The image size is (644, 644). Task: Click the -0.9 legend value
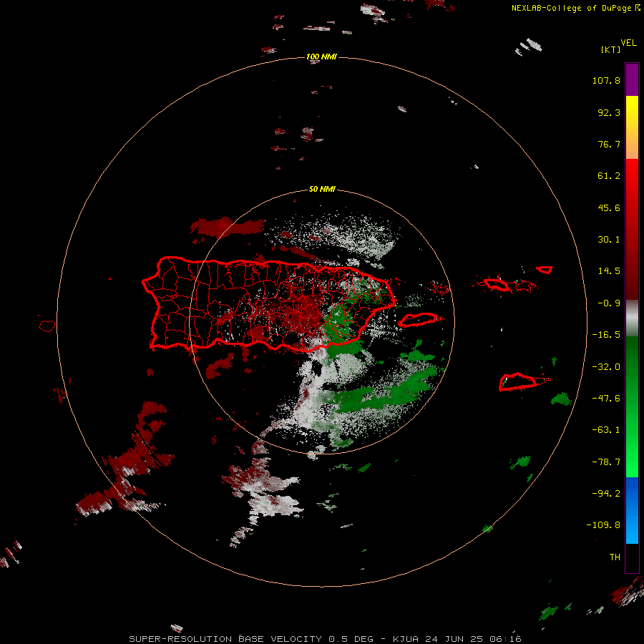[x=609, y=303]
